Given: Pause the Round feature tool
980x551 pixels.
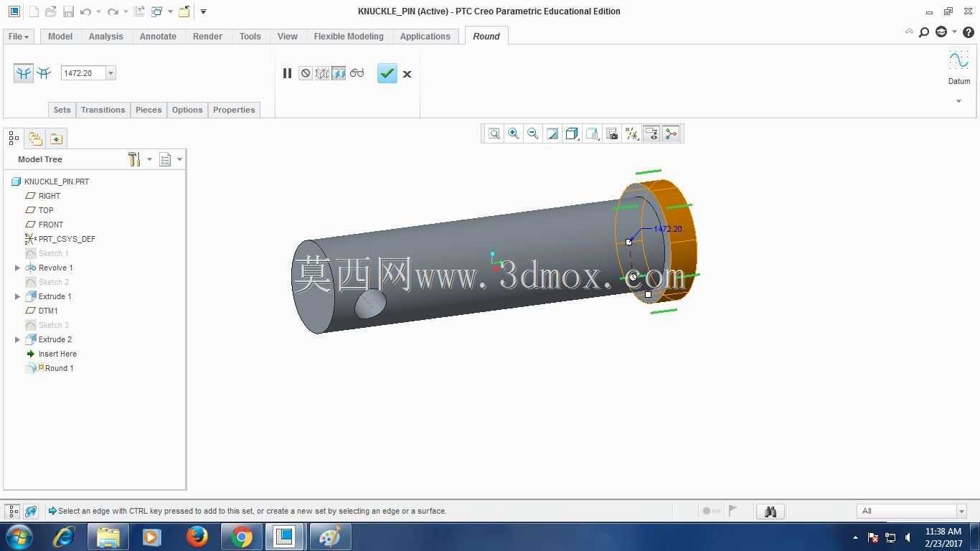Looking at the screenshot, I should coord(287,73).
